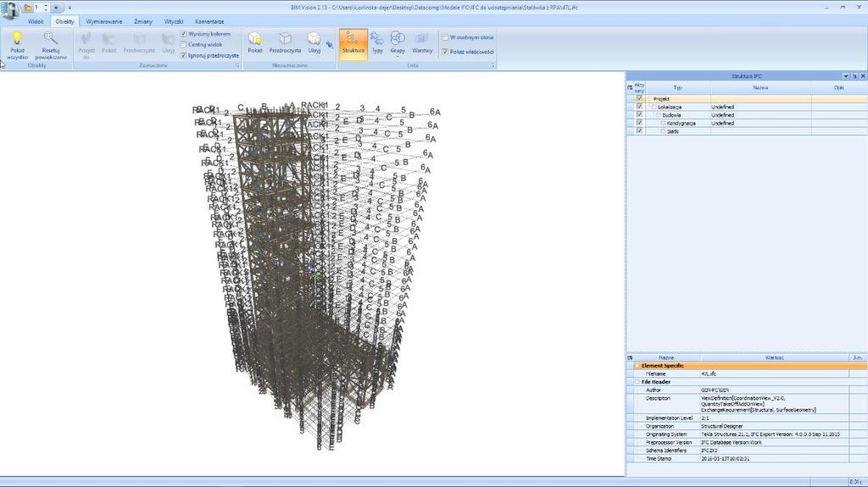
Task: Select the Schema Identifiers property row
Action: tap(748, 451)
